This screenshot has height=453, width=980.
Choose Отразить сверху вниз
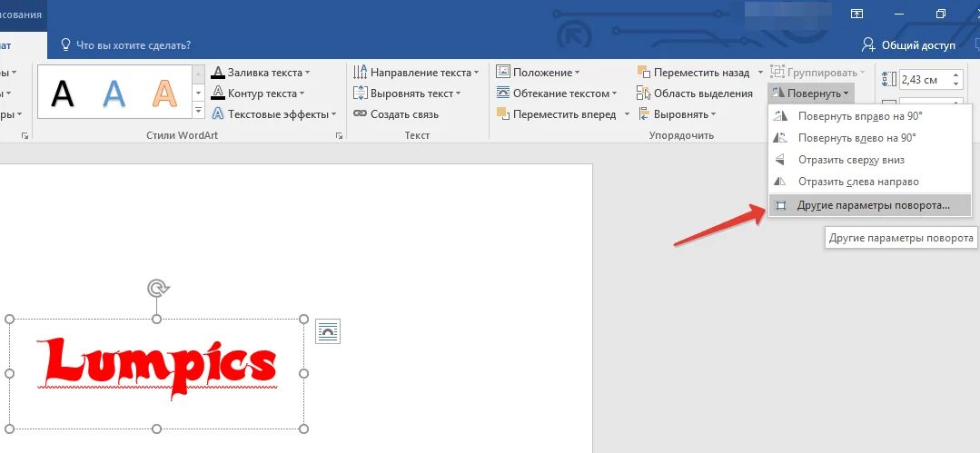[870, 160]
